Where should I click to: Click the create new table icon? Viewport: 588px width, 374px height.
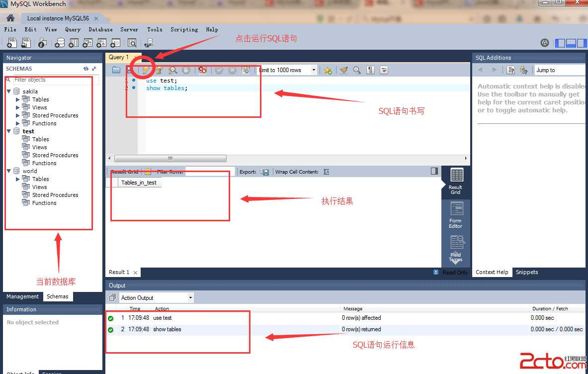coord(74,43)
